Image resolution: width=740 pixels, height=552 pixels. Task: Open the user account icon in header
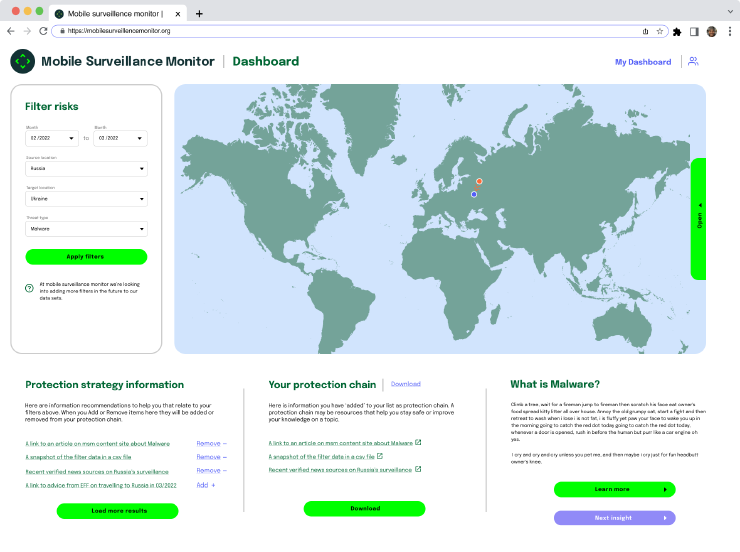(x=694, y=62)
